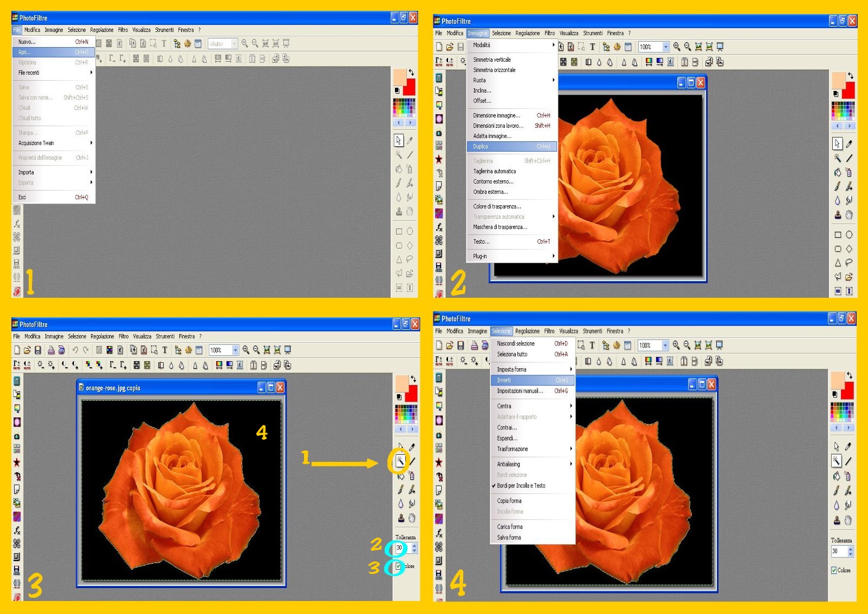Select the Text tool in screenshot 3 toolbar
868x614 pixels.
(165, 350)
